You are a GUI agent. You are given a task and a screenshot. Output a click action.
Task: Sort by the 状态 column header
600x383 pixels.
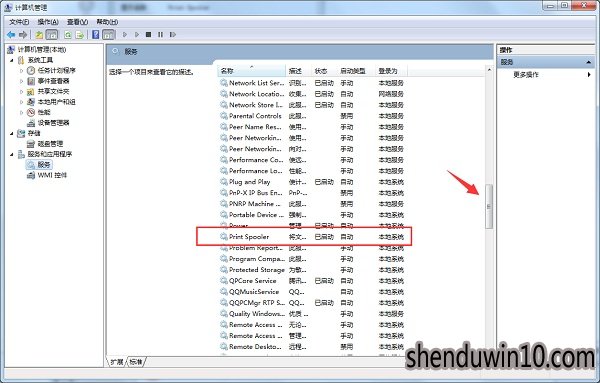(x=323, y=71)
